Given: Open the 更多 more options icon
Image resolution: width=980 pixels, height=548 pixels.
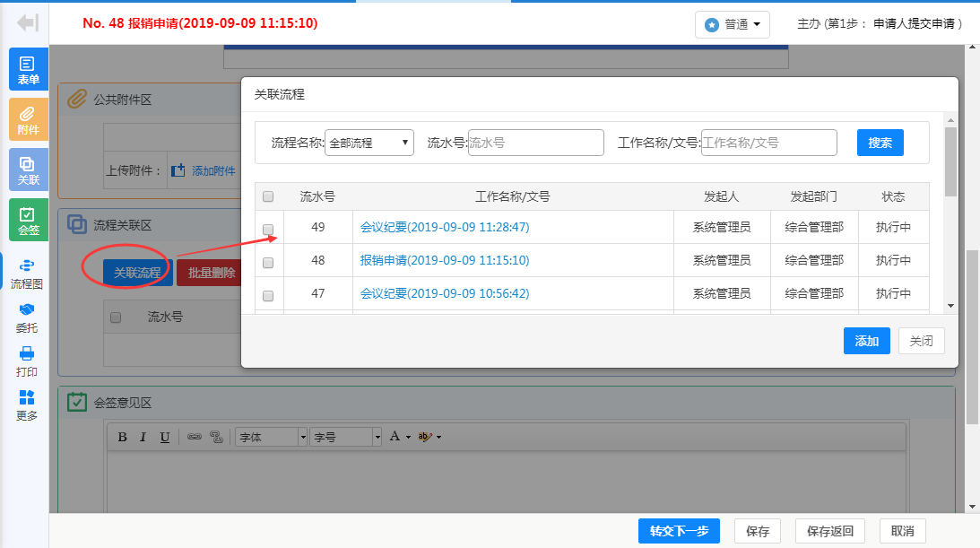Looking at the screenshot, I should 27,405.
